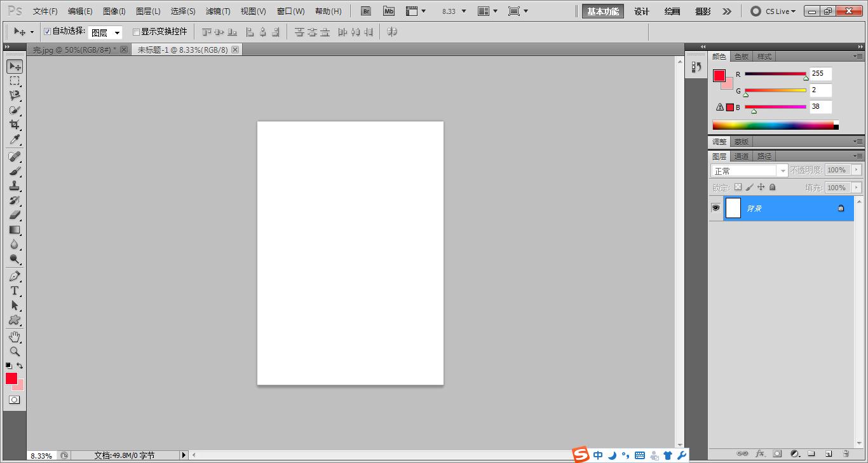Open the view extras dropdown
The width and height of the screenshot is (868, 463).
pos(416,11)
